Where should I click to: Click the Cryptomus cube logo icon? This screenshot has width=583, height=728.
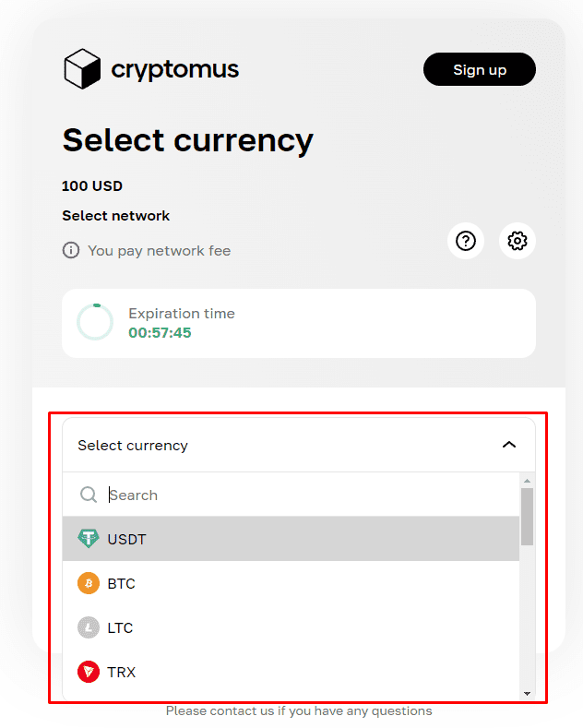(x=81, y=69)
